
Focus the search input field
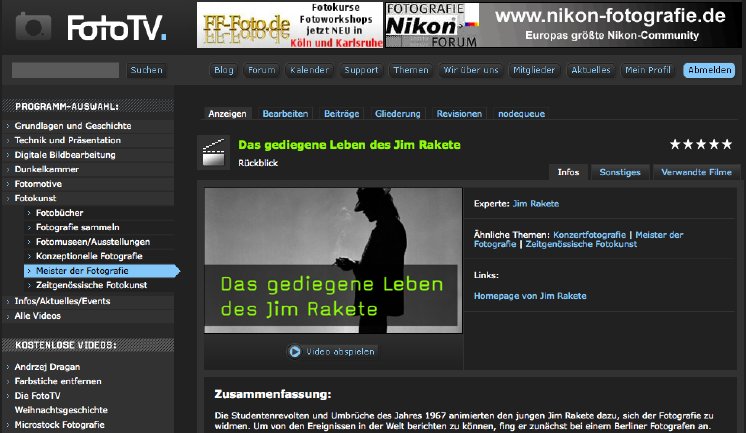65,70
